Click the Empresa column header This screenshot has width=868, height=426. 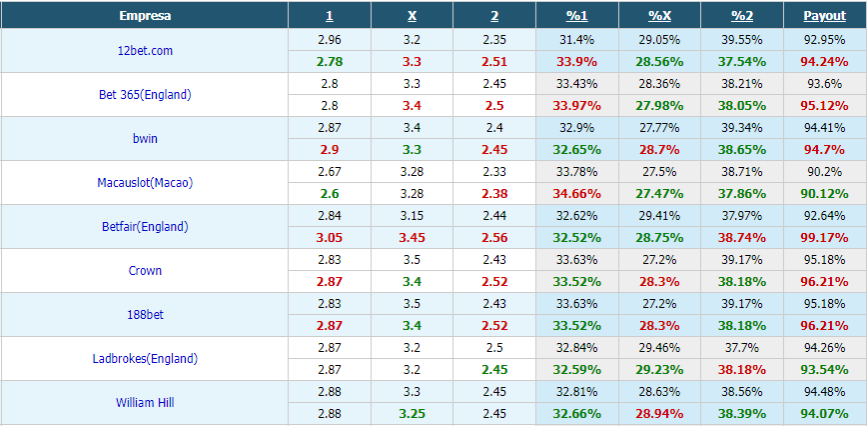(145, 16)
